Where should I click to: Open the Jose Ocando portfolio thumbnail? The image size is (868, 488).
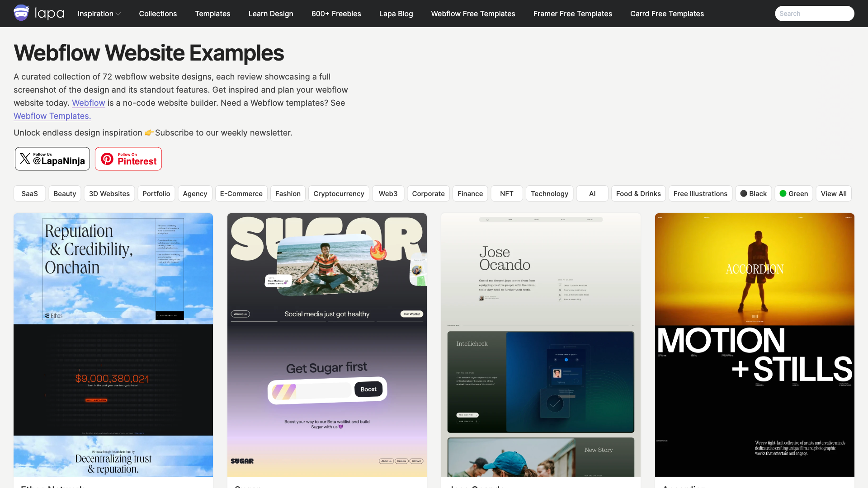pos(541,344)
